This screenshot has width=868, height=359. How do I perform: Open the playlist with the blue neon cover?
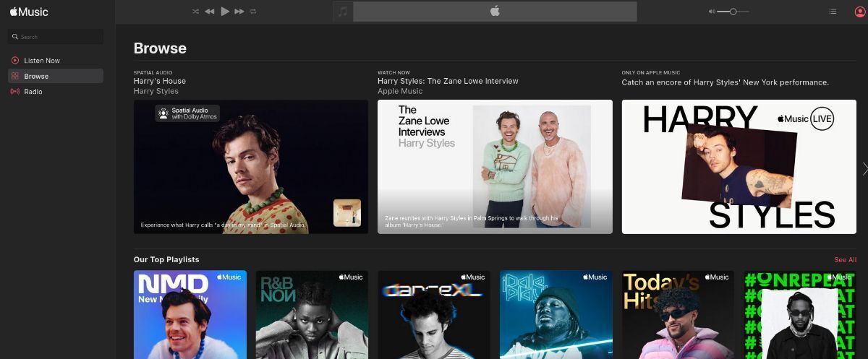[x=556, y=315]
